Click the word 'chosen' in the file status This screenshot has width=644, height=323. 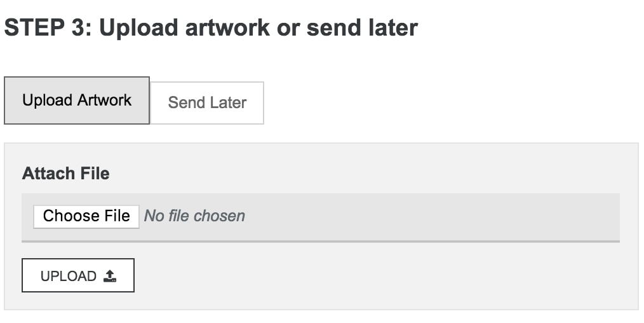tap(219, 216)
